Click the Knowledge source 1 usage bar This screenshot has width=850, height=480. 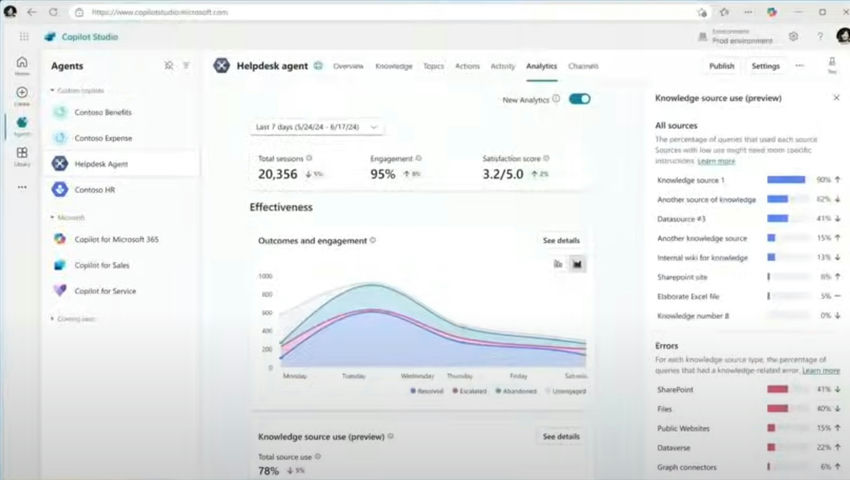(x=788, y=180)
